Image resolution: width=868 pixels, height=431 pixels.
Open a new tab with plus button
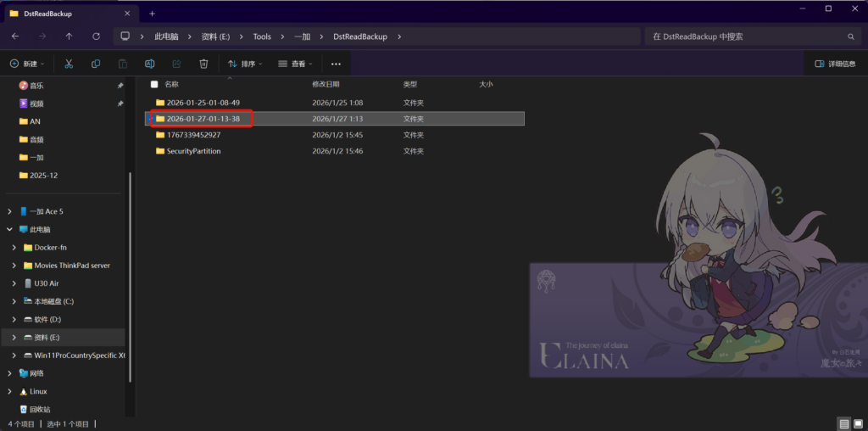point(153,14)
